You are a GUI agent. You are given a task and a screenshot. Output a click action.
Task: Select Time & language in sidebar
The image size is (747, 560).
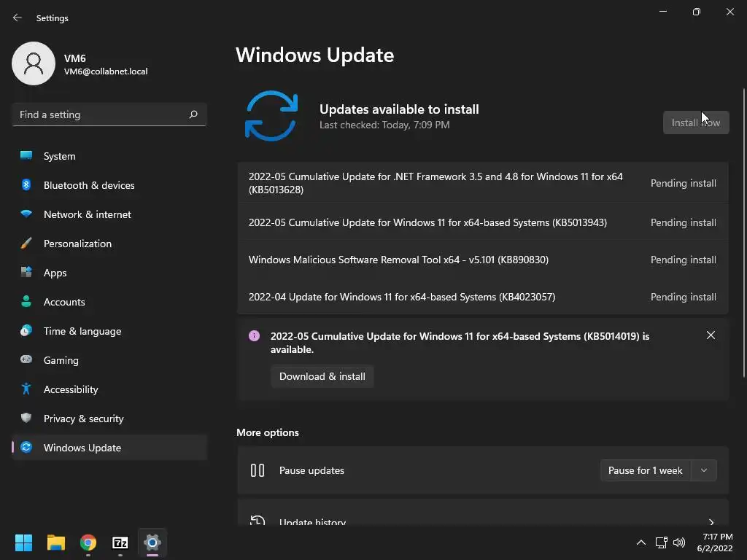(109, 330)
